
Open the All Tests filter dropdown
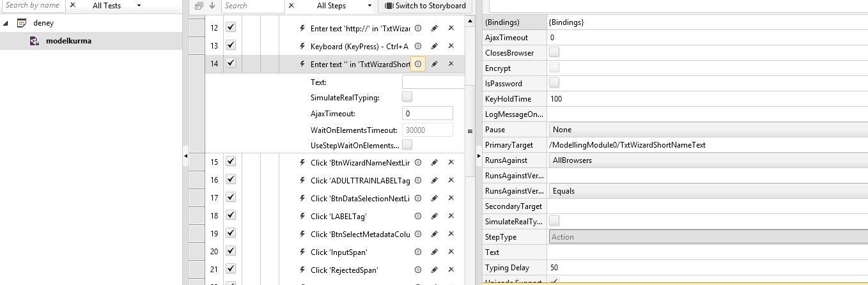click(116, 6)
